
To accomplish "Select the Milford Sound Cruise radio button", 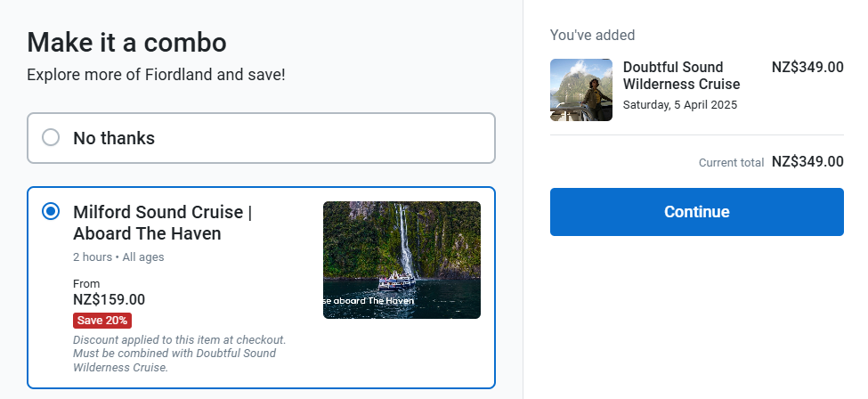I will [x=51, y=212].
